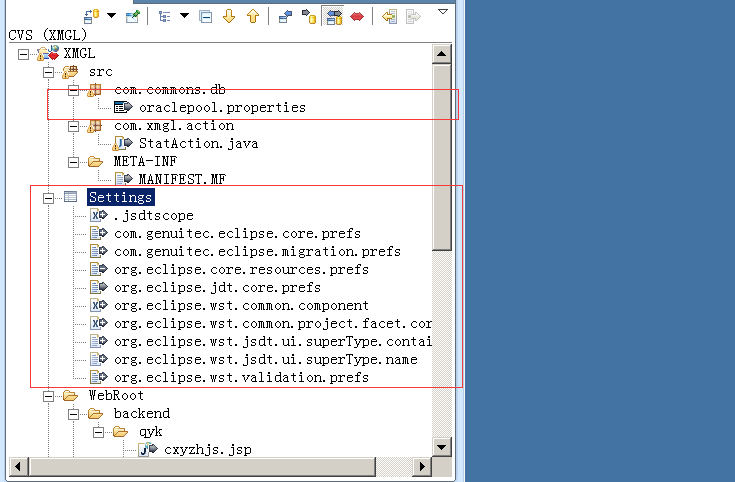Click the vertical scrollbar thumb
Image resolution: width=735 pixels, height=482 pixels.
tap(442, 158)
